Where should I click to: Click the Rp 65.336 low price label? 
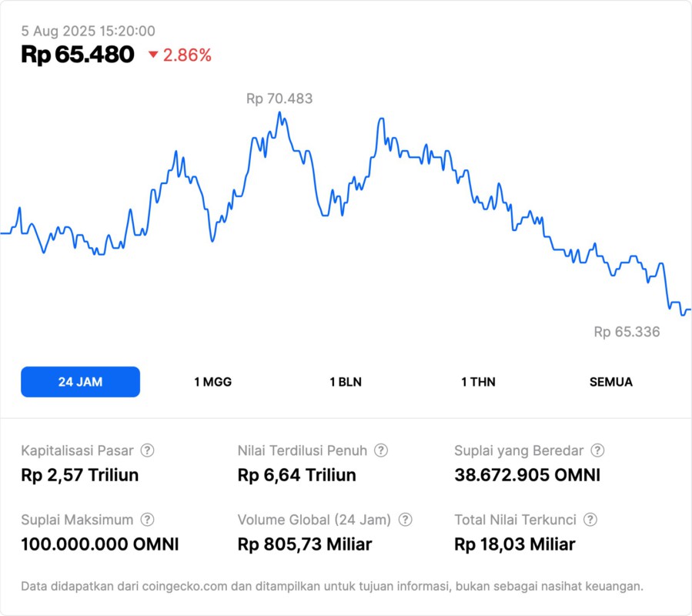point(627,332)
